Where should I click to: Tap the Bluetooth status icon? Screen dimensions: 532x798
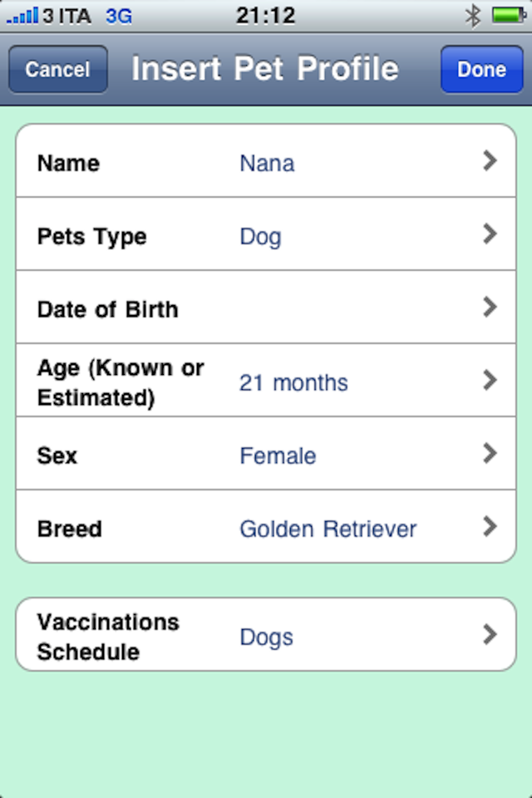pos(473,15)
